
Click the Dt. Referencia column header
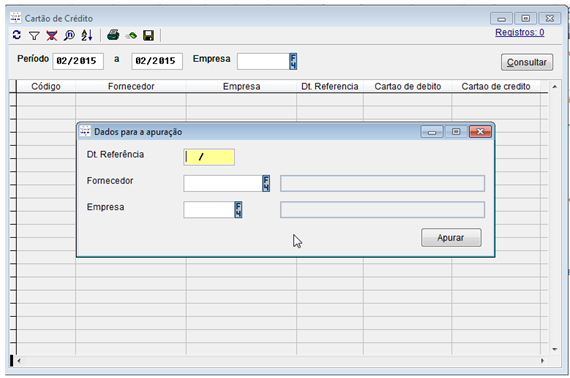[330, 87]
